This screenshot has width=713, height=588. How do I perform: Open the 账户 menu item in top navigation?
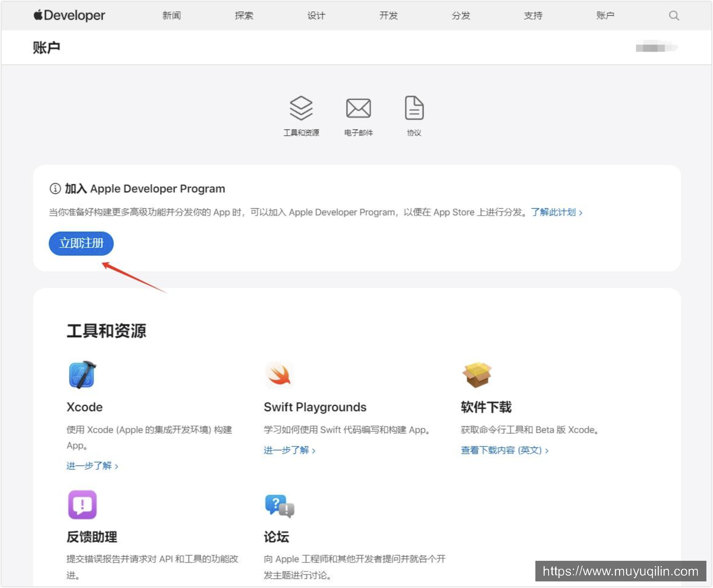click(605, 16)
